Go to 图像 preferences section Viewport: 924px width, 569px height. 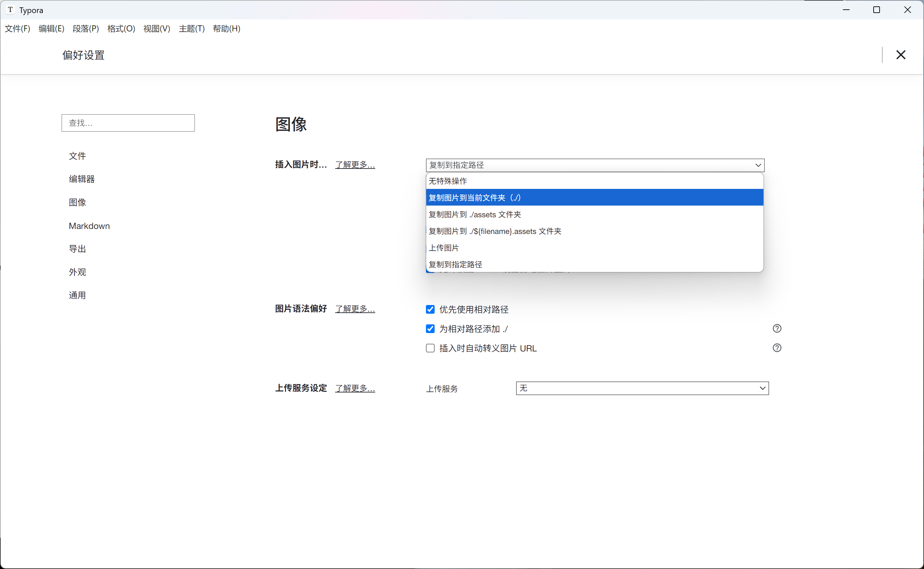point(77,203)
